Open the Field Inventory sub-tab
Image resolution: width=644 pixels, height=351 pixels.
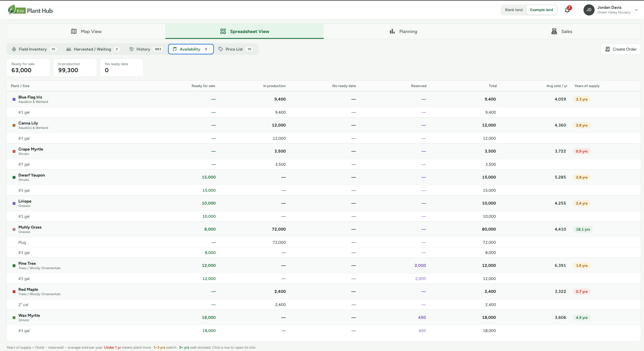[34, 49]
